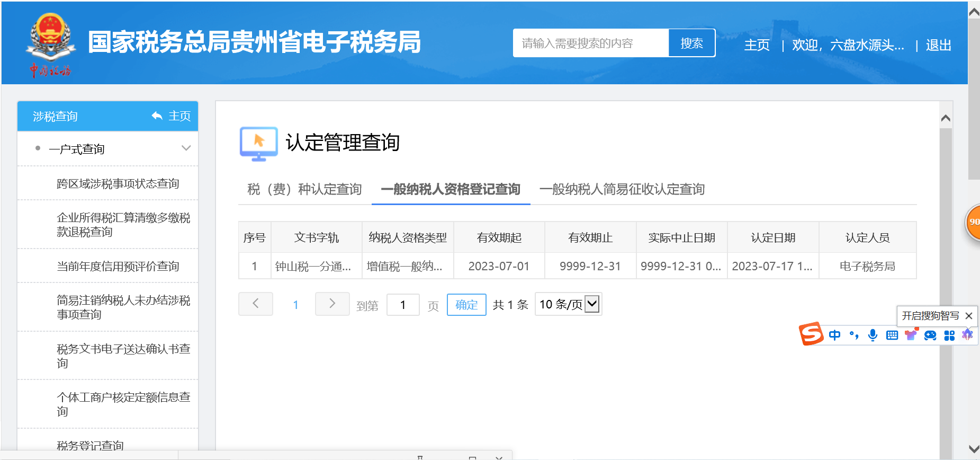980x460 pixels.
Task: Switch to 税（费）种认定查询 tab
Action: (304, 189)
